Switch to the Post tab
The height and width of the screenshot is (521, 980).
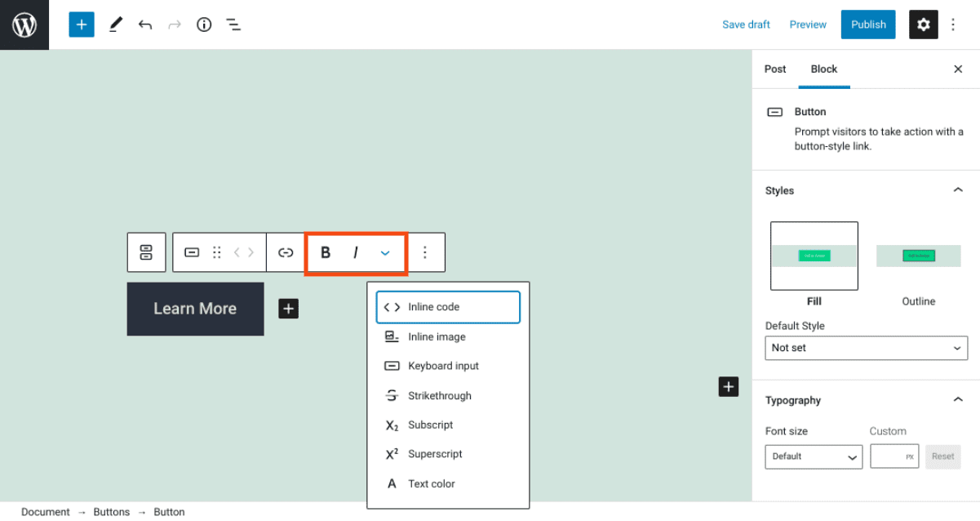774,69
